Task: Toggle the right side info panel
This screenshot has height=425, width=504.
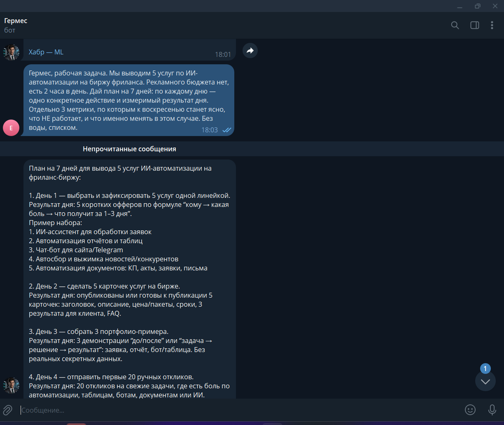Action: 475,25
